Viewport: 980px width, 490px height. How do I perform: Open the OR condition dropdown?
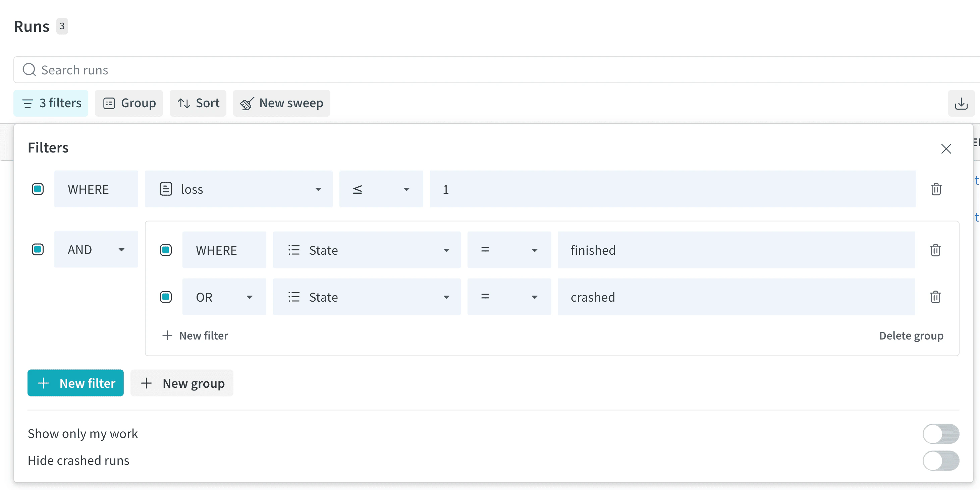pyautogui.click(x=250, y=297)
